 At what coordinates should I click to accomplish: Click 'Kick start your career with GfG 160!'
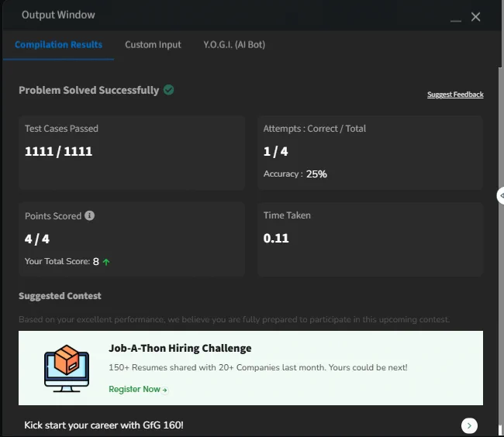[104, 425]
